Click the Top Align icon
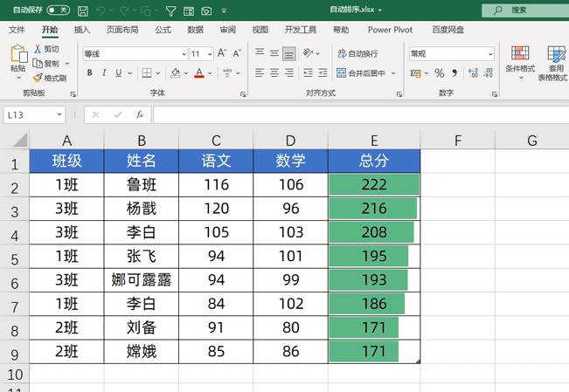 tap(260, 53)
